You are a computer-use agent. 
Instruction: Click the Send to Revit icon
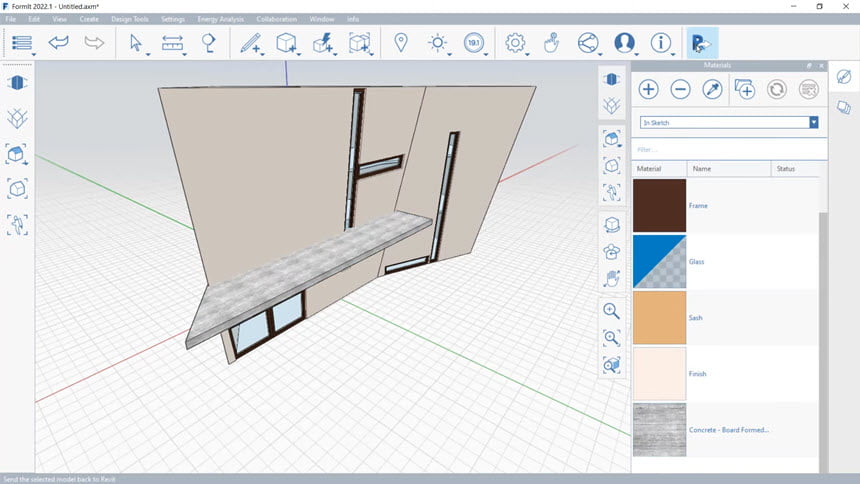click(x=701, y=43)
